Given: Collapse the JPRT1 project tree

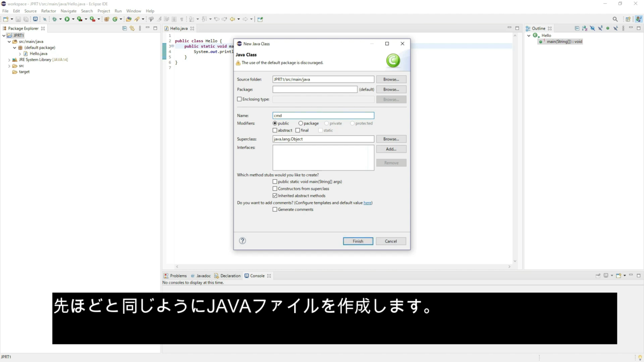Looking at the screenshot, I should [4, 35].
